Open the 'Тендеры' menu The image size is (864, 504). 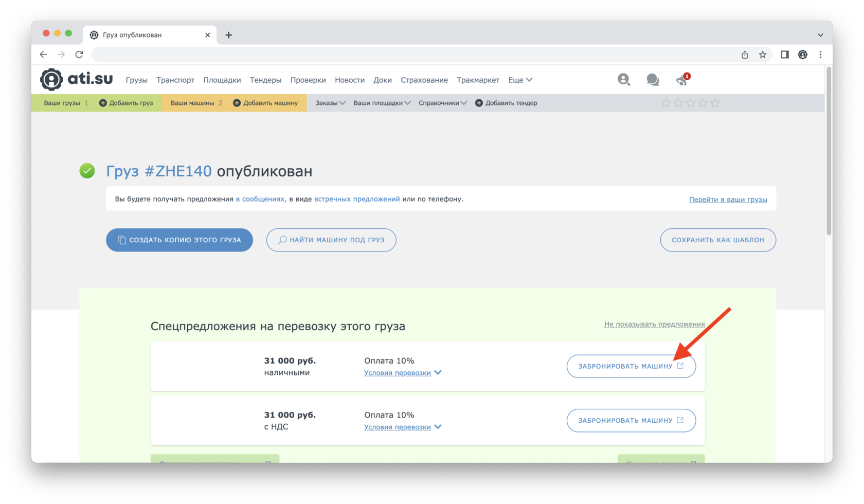click(x=265, y=80)
